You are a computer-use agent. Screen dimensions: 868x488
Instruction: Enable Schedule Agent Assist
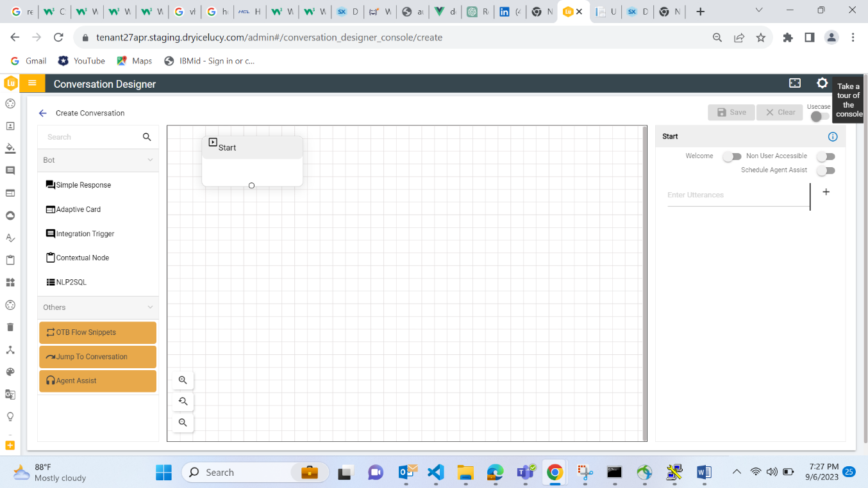coord(826,170)
